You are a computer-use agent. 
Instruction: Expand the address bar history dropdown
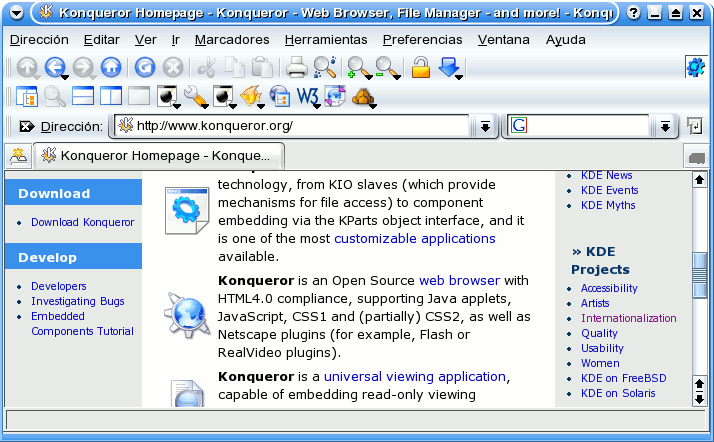[484, 126]
